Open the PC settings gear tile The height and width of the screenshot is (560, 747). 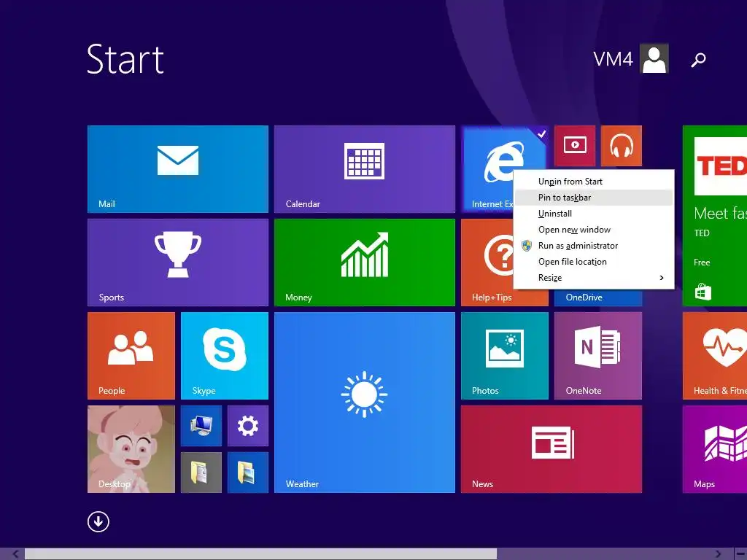pos(248,426)
